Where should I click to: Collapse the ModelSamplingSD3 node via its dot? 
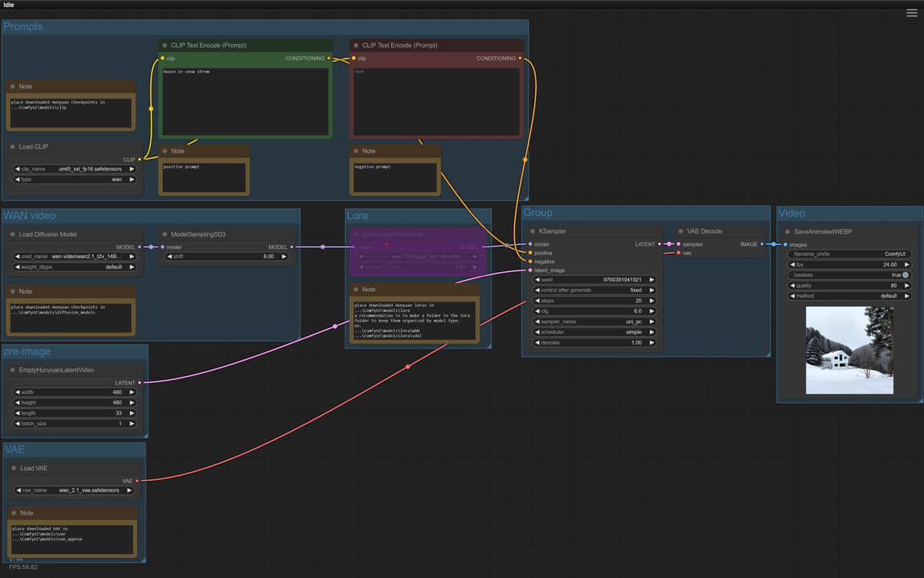(165, 234)
